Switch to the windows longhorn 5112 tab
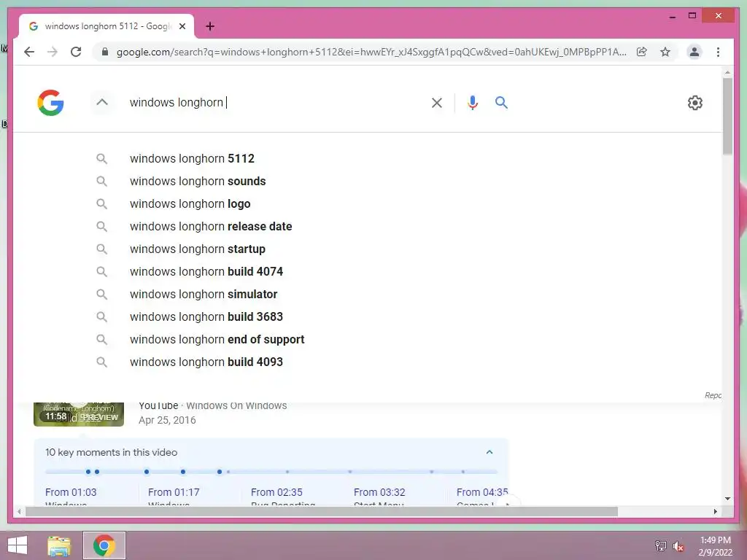The width and height of the screenshot is (747, 560). point(107,27)
